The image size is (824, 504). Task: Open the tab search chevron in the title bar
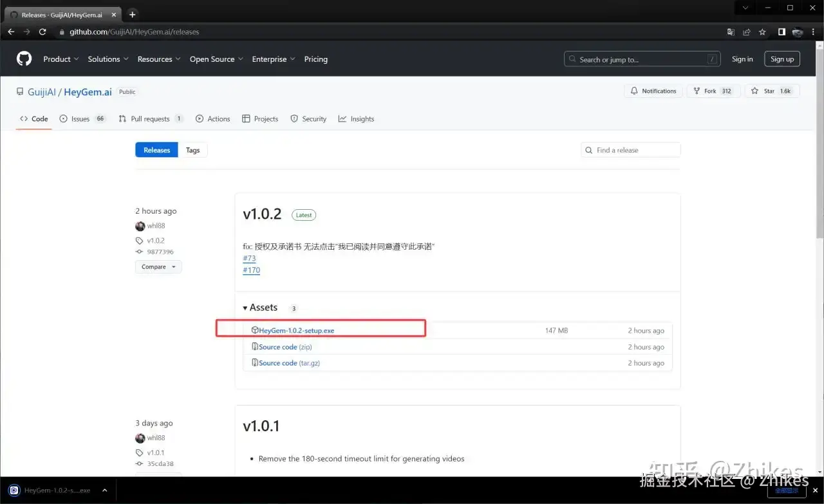click(745, 8)
